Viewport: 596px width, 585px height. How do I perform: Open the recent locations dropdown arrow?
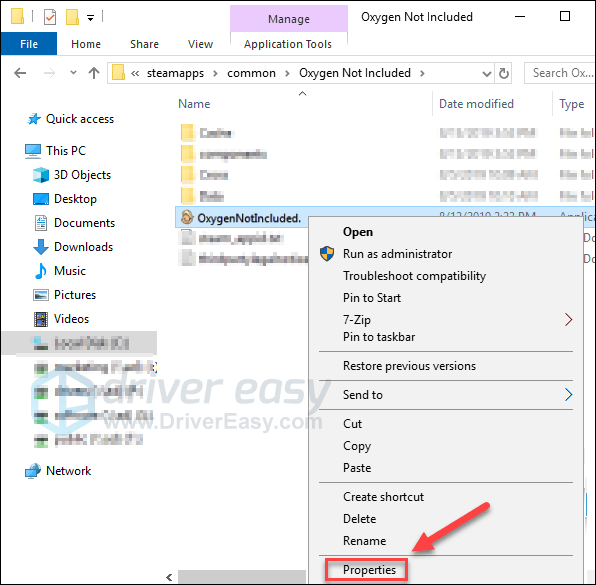click(73, 72)
